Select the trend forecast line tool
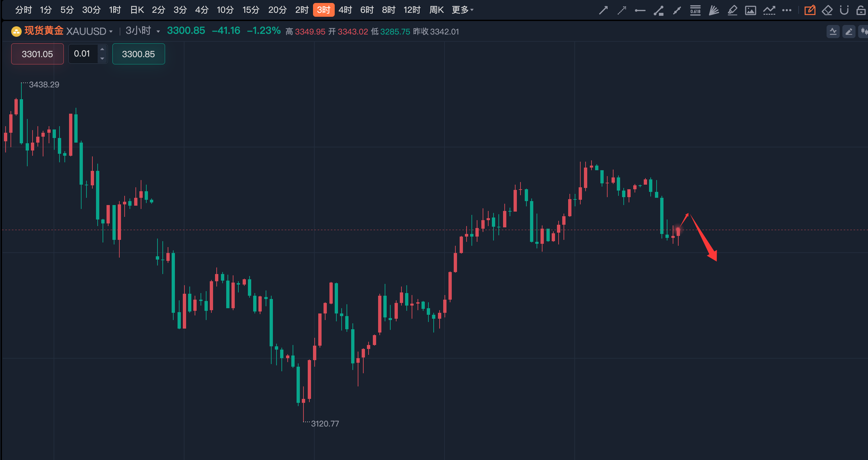The image size is (868, 460). (x=769, y=11)
